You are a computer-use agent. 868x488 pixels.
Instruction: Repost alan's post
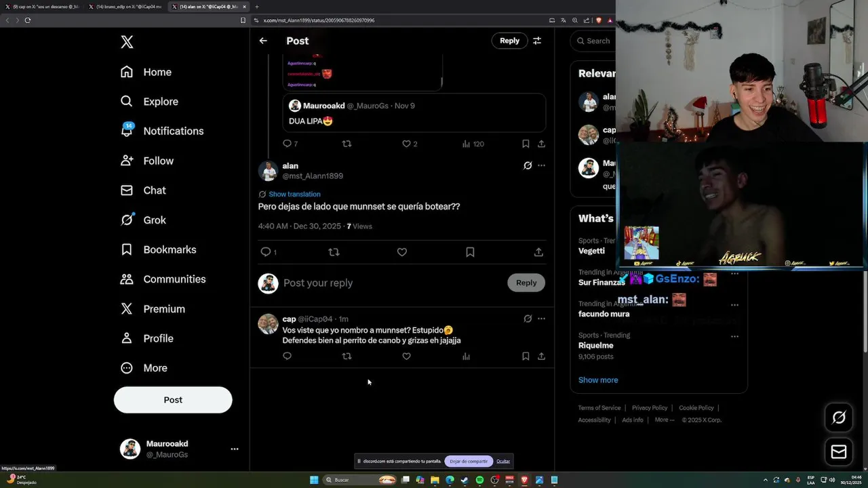(334, 252)
